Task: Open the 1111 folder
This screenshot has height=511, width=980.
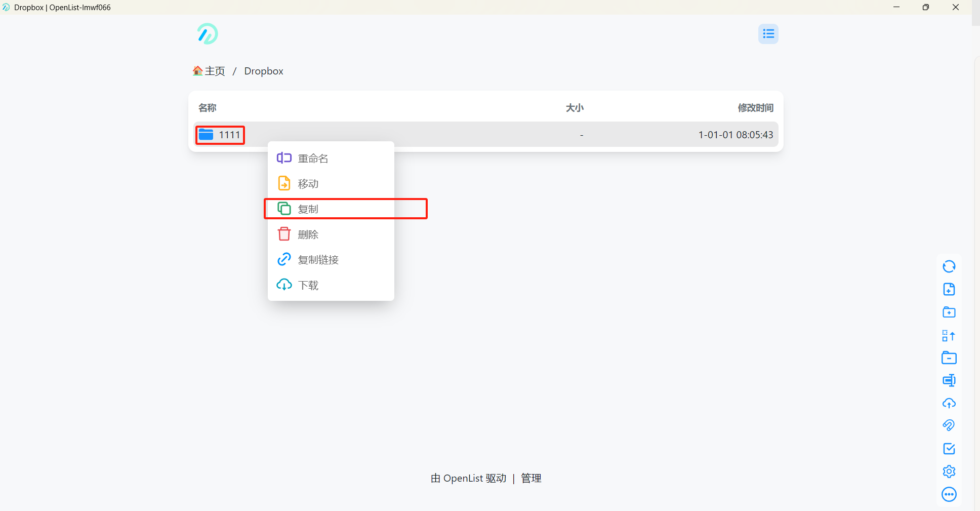Action: pyautogui.click(x=486, y=135)
